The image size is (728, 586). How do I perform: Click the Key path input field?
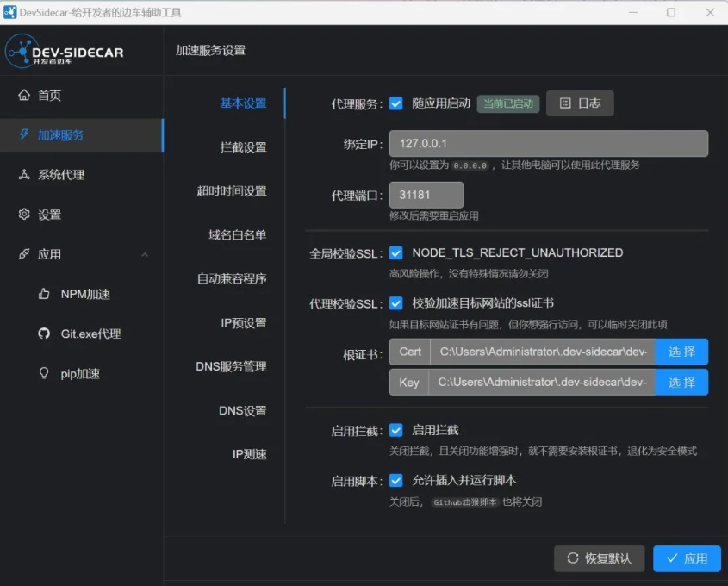542,382
